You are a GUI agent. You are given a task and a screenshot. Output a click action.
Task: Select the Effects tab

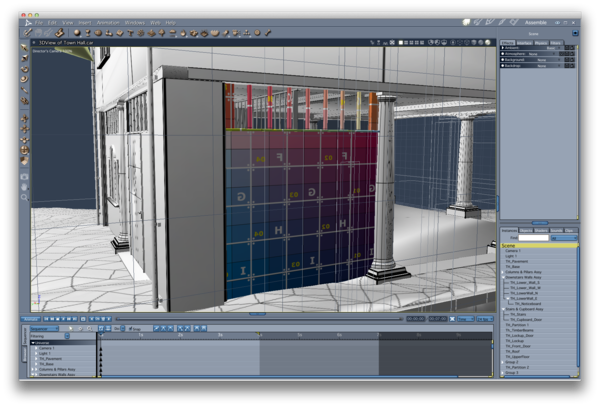[x=508, y=43]
